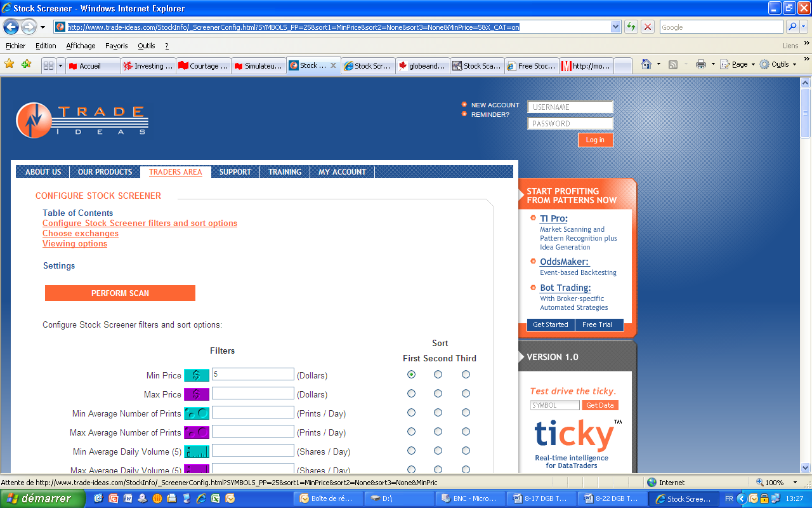Click the démarrer Start button
This screenshot has width=812, height=508.
point(43,498)
